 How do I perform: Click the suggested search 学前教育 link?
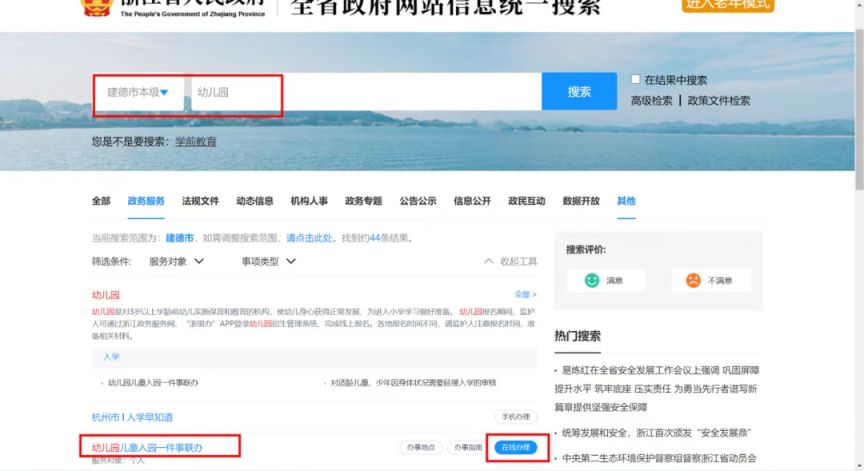196,142
